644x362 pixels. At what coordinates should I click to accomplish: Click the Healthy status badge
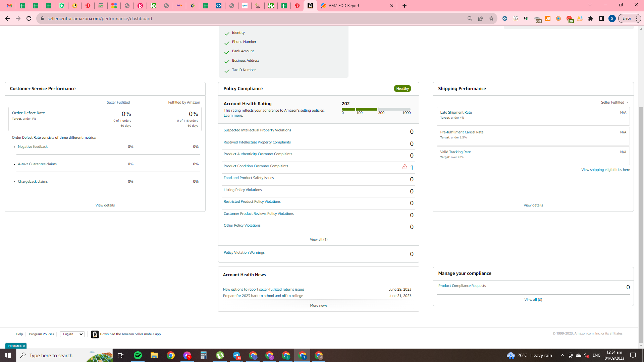click(402, 89)
